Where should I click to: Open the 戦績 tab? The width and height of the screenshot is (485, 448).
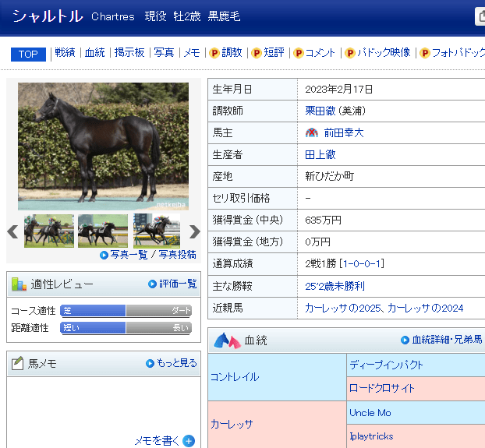click(65, 52)
